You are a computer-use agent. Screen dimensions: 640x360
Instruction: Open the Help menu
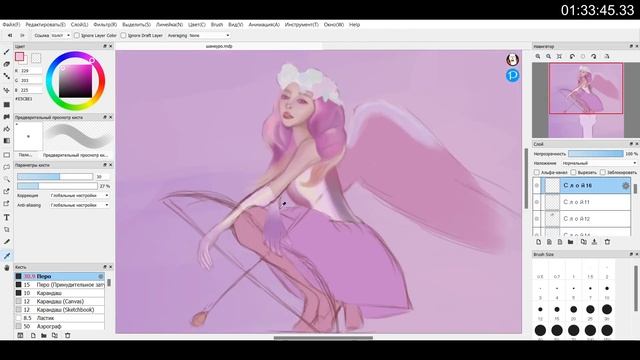coord(354,24)
